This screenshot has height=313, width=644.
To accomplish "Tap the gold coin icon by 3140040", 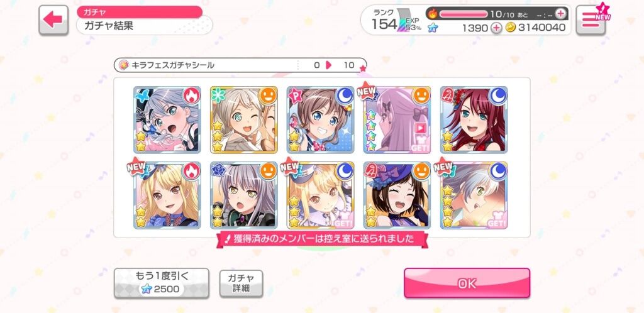I will click(511, 28).
